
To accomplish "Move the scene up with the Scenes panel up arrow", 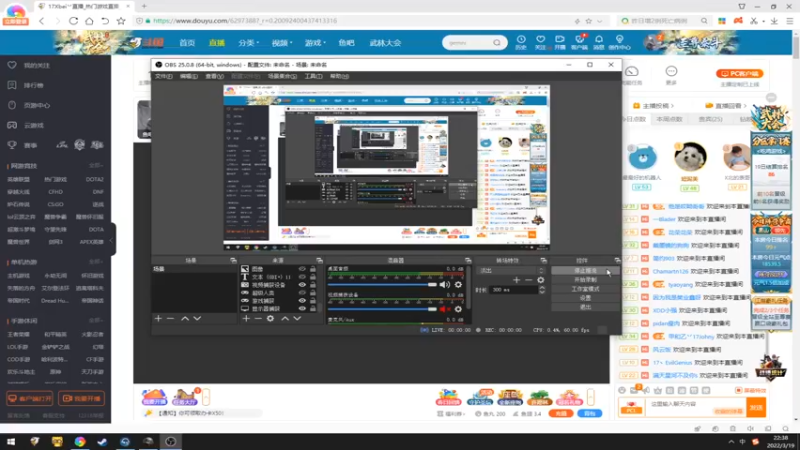I will 185,318.
